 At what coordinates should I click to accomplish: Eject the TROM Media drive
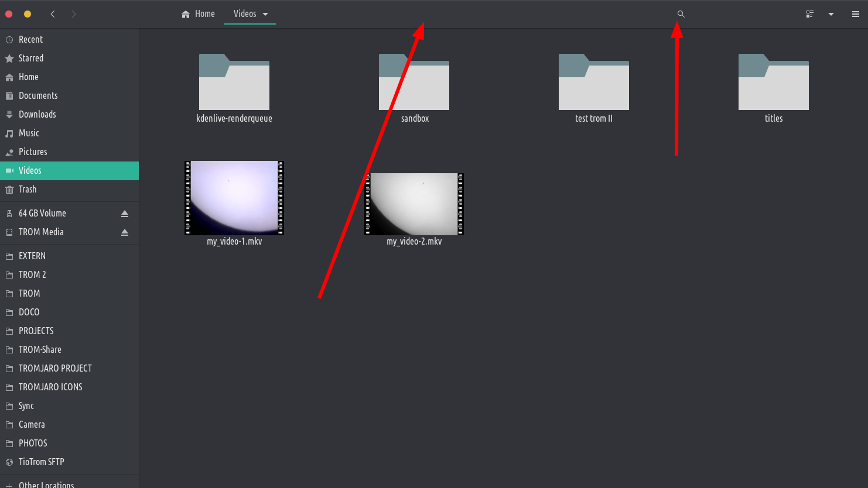[125, 232]
